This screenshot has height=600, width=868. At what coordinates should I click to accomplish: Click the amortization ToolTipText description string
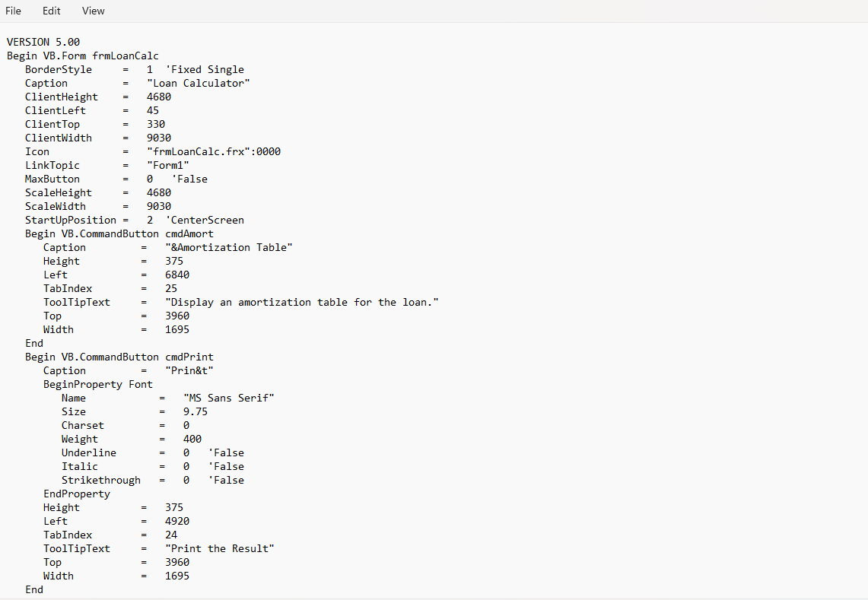302,302
